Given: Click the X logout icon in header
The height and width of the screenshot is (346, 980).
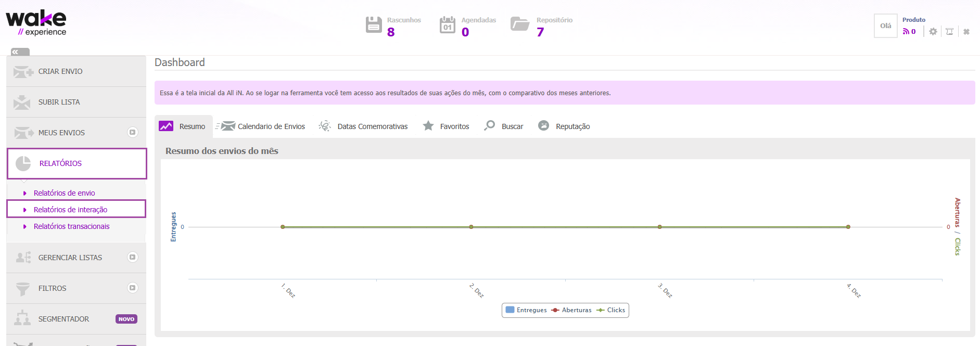Looking at the screenshot, I should point(966,32).
